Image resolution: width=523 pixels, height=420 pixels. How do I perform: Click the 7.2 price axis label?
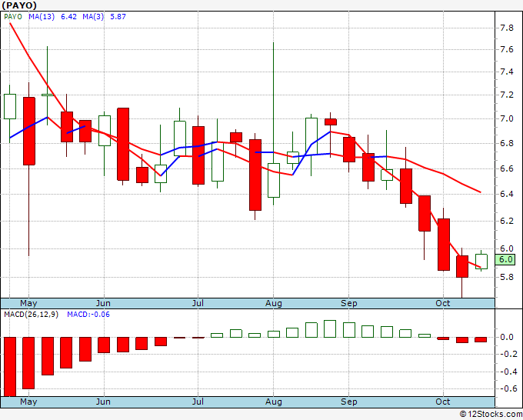tap(507, 95)
